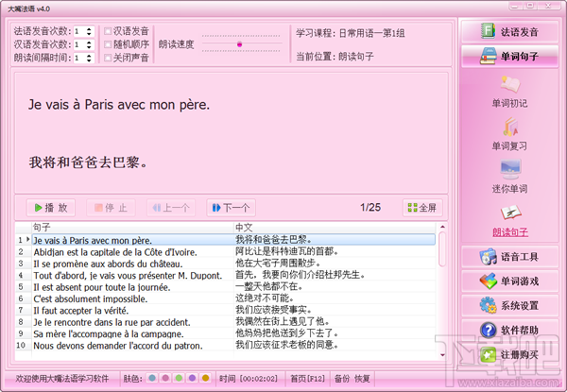Select the purple skin color swatch
This screenshot has height=392, width=567.
192,378
